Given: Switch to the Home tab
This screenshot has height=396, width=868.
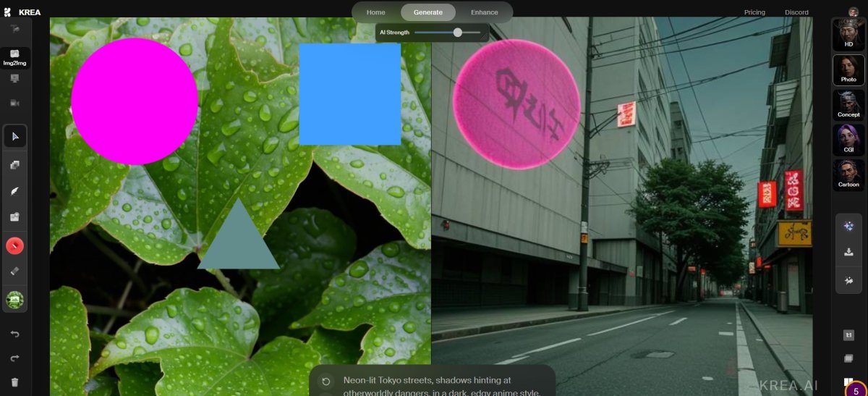Looking at the screenshot, I should [x=375, y=12].
